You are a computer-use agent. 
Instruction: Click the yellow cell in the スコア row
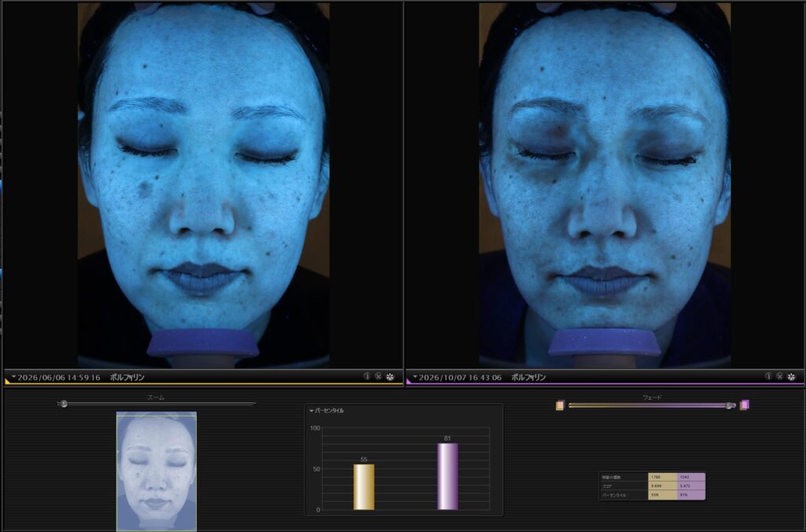(663, 486)
